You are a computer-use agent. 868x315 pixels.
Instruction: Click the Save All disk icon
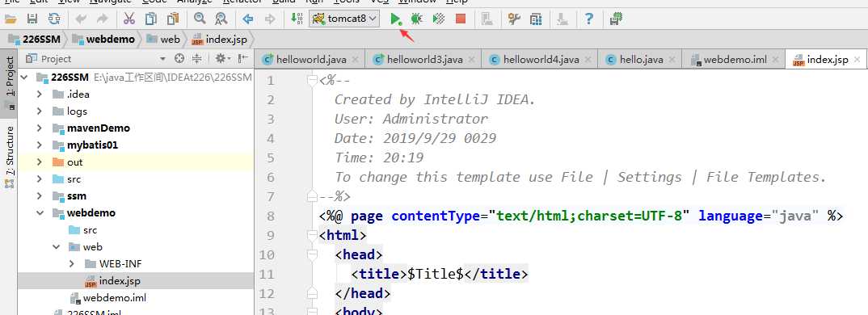[x=32, y=19]
